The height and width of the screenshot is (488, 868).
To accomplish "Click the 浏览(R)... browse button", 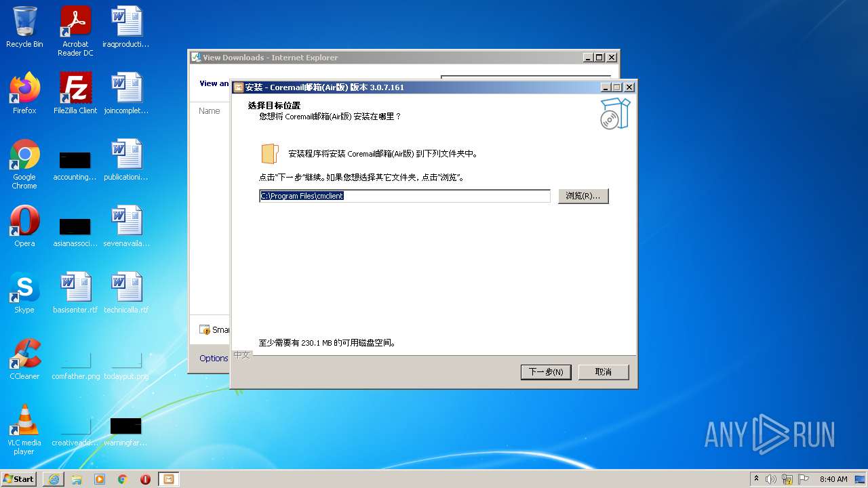I will click(583, 196).
